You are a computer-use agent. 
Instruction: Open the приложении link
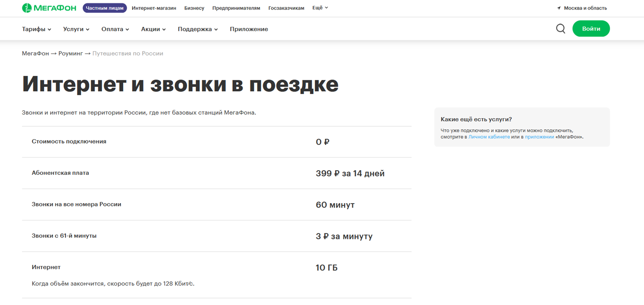click(539, 137)
